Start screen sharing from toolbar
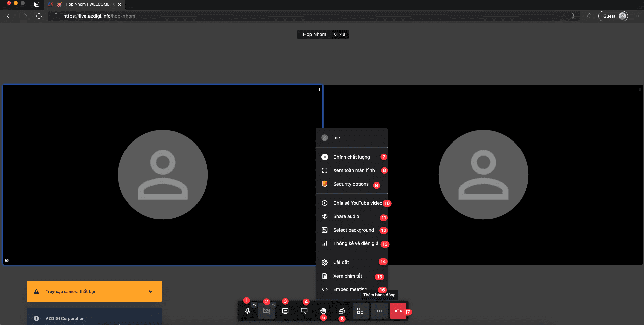The height and width of the screenshot is (325, 644). coord(285,311)
